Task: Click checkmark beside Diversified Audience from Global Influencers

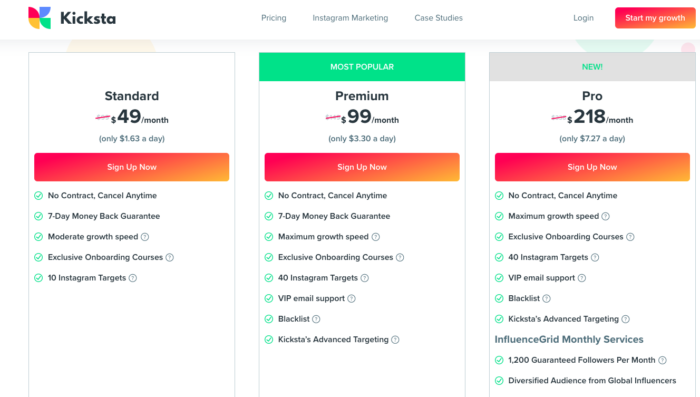Action: tap(499, 380)
